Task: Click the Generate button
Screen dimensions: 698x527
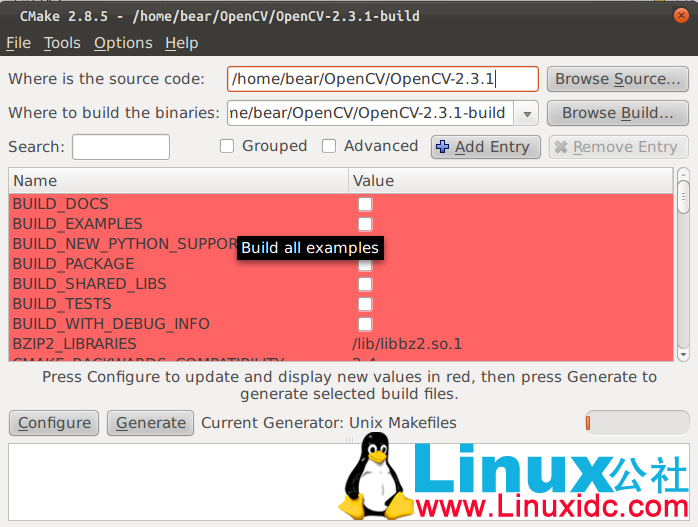Action: pos(150,423)
